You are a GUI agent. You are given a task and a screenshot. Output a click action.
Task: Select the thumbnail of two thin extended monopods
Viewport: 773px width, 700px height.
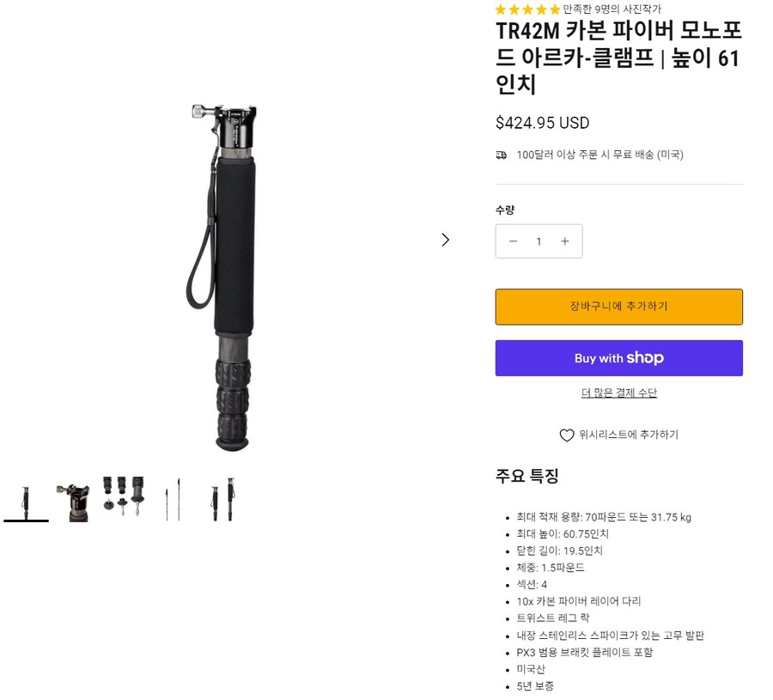tap(173, 499)
